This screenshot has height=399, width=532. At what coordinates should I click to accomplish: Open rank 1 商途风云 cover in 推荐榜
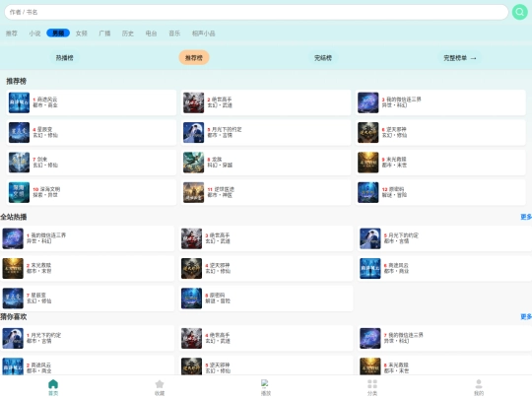[19, 102]
